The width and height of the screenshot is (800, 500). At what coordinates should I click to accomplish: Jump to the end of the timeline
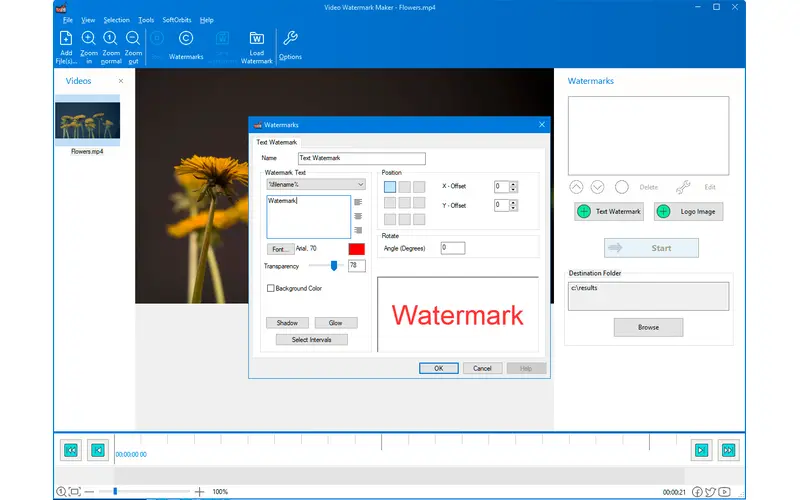(728, 450)
